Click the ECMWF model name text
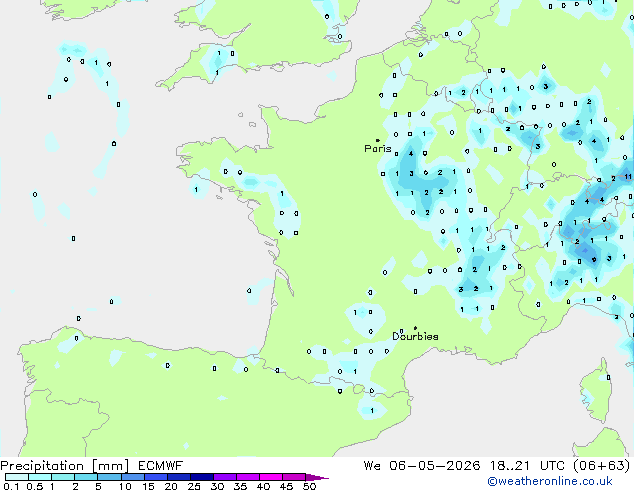 (161, 466)
